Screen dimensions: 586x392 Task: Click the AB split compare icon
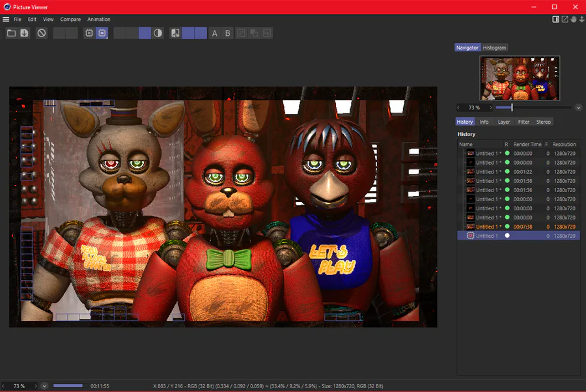pos(175,33)
